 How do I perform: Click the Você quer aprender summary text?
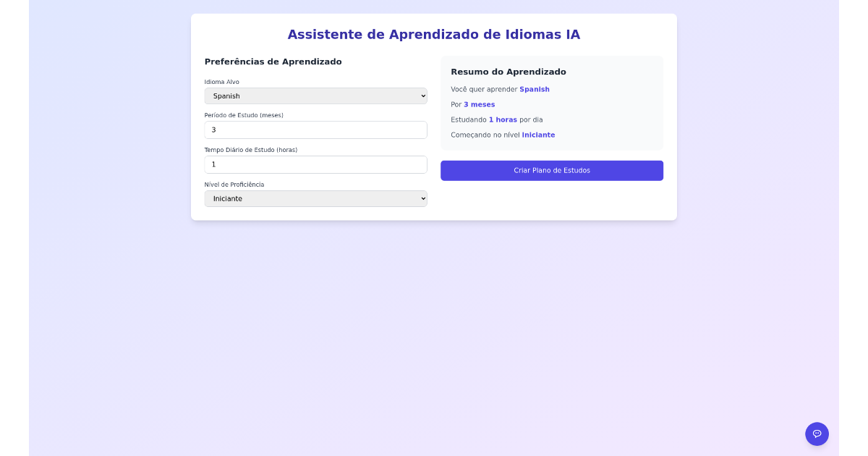pos(484,90)
